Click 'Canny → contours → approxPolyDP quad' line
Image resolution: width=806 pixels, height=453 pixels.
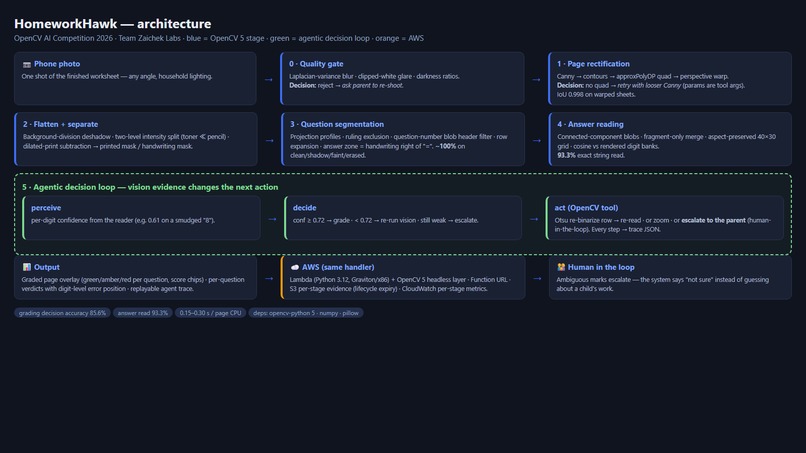tap(643, 77)
